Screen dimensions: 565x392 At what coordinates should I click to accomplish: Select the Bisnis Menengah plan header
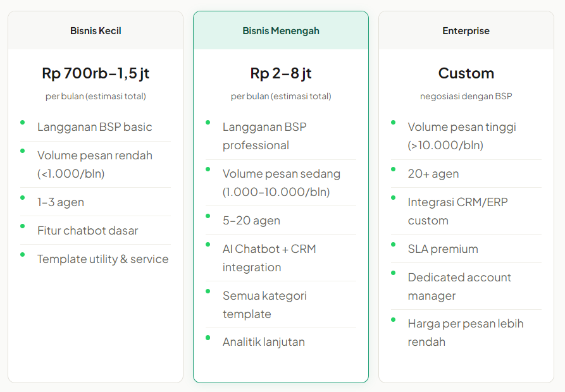pyautogui.click(x=280, y=30)
